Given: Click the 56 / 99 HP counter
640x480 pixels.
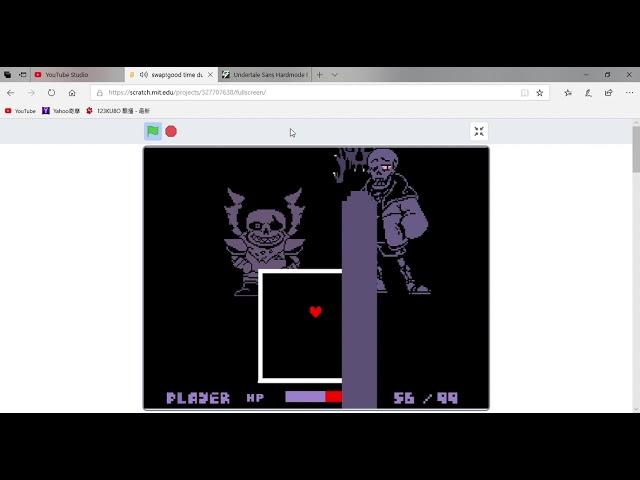Looking at the screenshot, I should click(426, 398).
